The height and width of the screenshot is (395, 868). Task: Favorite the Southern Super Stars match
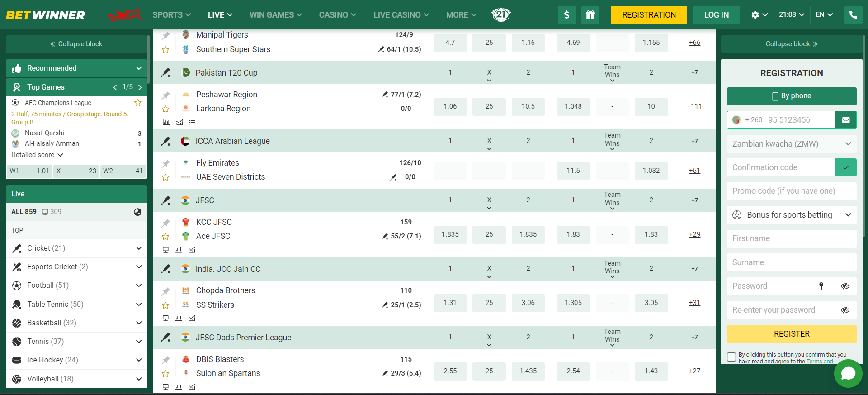click(x=165, y=50)
